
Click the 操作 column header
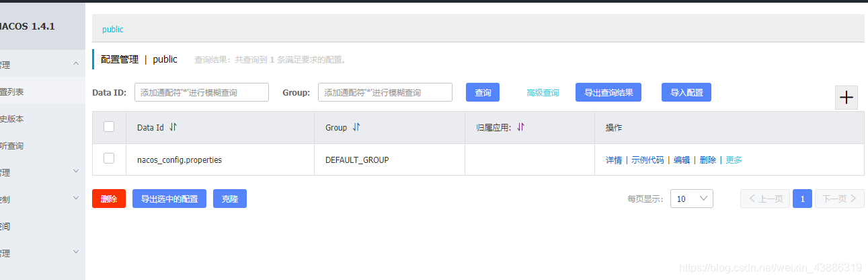(614, 127)
